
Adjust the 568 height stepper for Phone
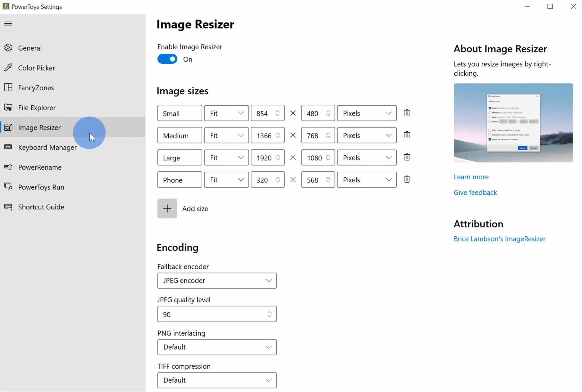[328, 179]
